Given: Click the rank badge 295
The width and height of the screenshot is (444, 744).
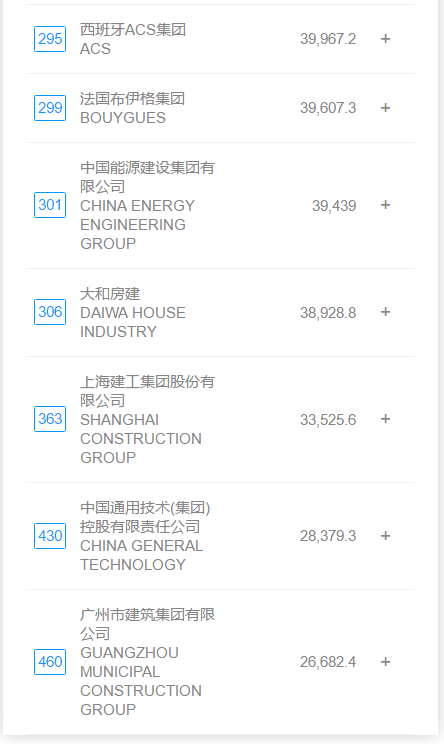Looking at the screenshot, I should pyautogui.click(x=50, y=39).
